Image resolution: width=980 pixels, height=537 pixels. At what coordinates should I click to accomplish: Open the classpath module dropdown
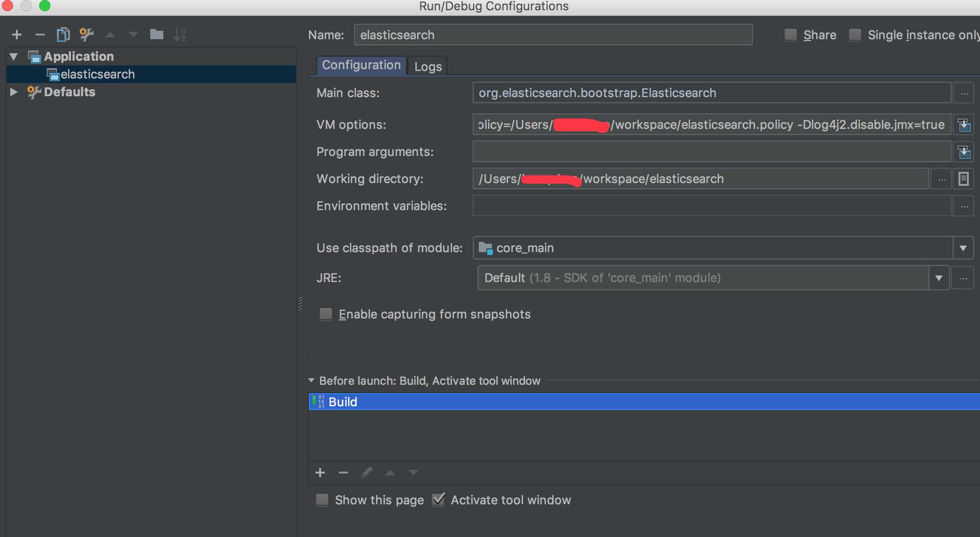tap(963, 248)
